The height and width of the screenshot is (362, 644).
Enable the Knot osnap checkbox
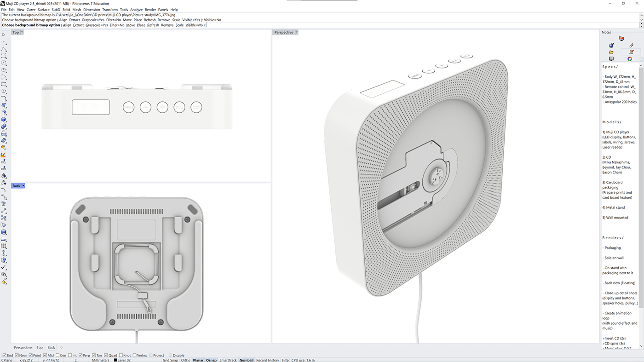point(121,355)
